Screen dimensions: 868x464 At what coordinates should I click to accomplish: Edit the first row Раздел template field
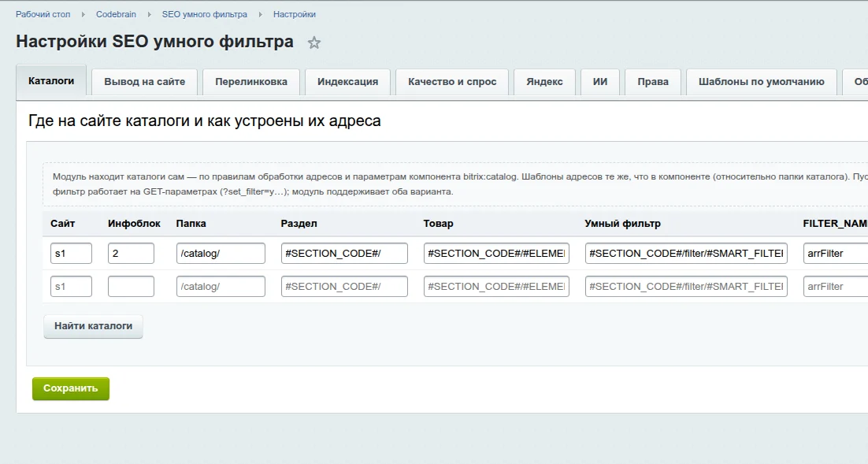(344, 253)
